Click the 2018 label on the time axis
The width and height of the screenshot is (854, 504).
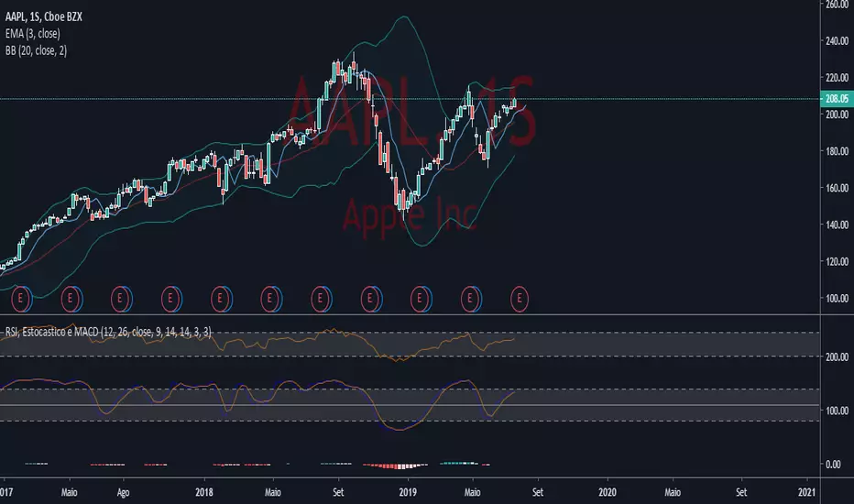tap(204, 493)
